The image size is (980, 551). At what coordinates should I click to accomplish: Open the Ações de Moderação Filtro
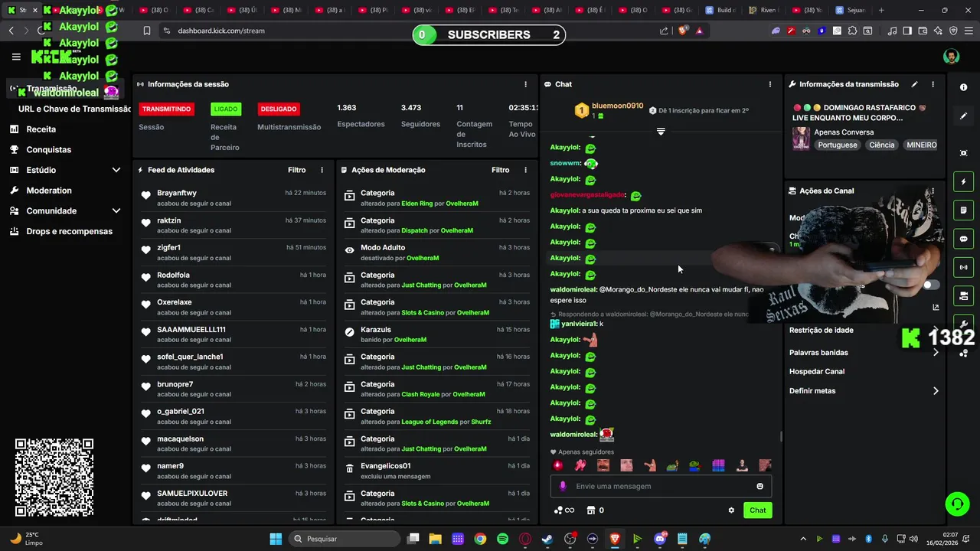[x=500, y=170]
